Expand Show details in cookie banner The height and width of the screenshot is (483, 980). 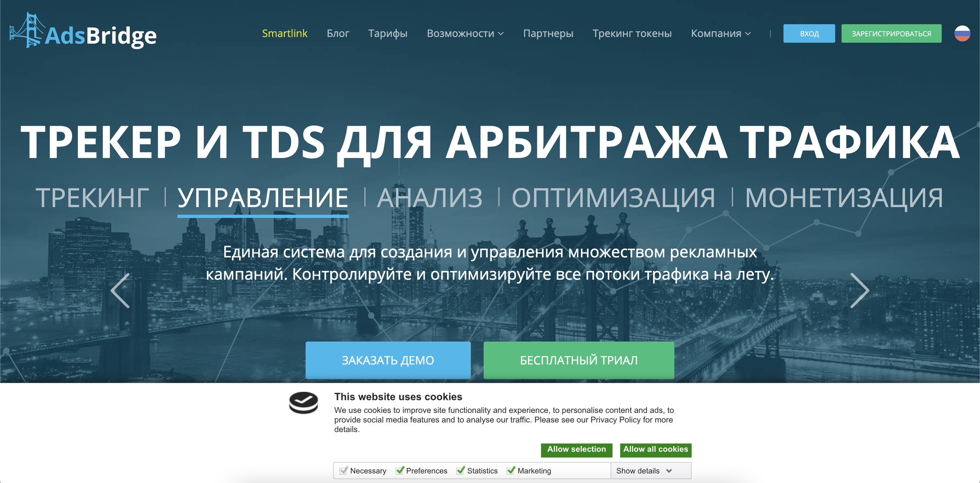pyautogui.click(x=644, y=471)
